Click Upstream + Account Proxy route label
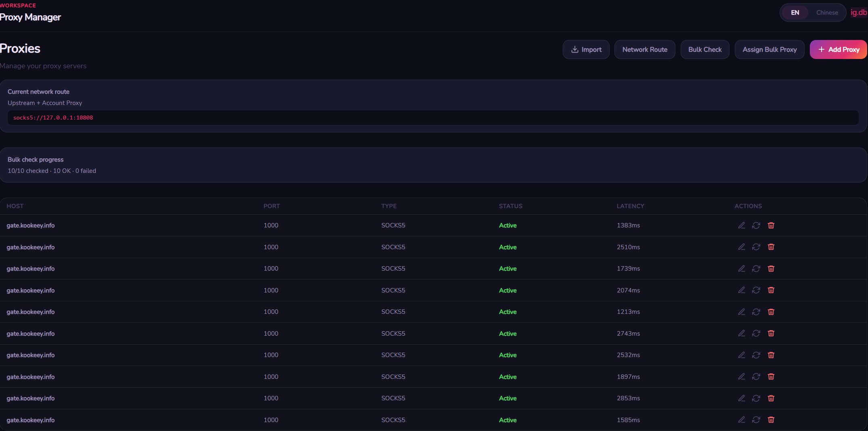The image size is (868, 431). pyautogui.click(x=45, y=103)
